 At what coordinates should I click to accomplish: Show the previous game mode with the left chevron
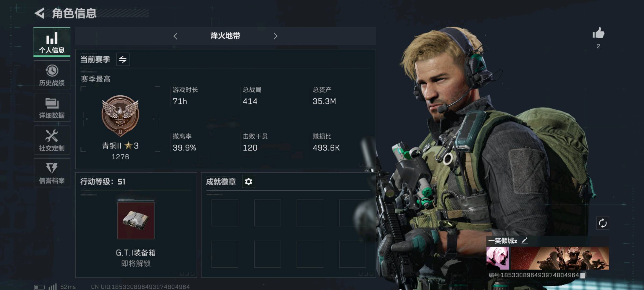tap(175, 36)
